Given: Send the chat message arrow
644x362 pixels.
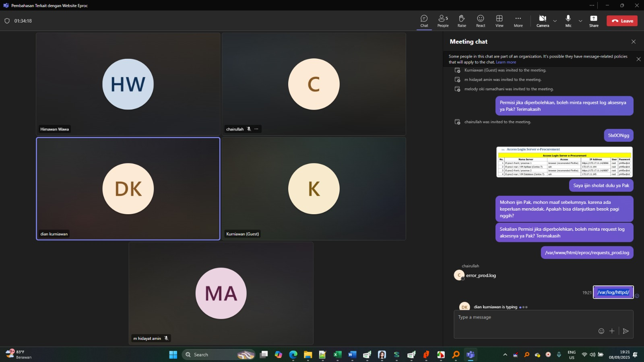Looking at the screenshot, I should 625,331.
